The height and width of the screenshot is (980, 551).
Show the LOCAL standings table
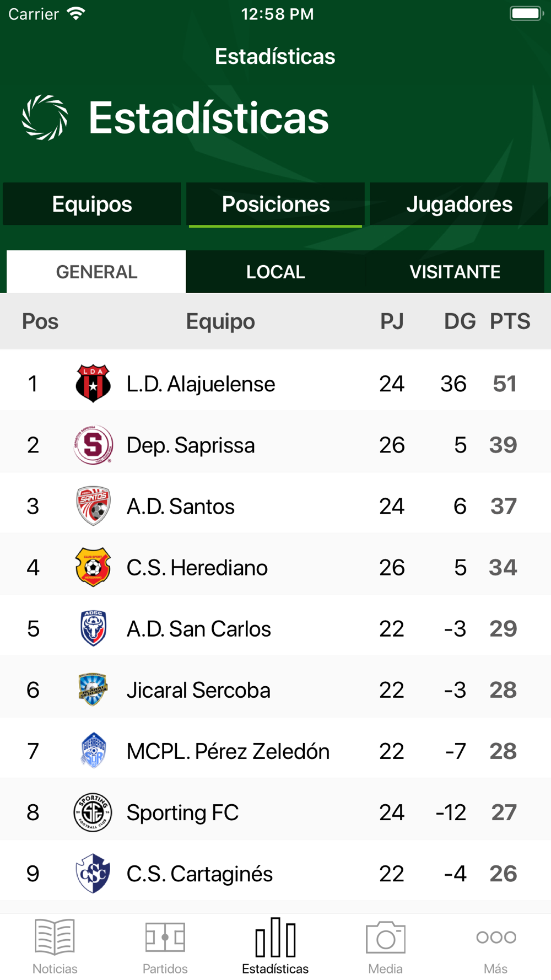[275, 272]
